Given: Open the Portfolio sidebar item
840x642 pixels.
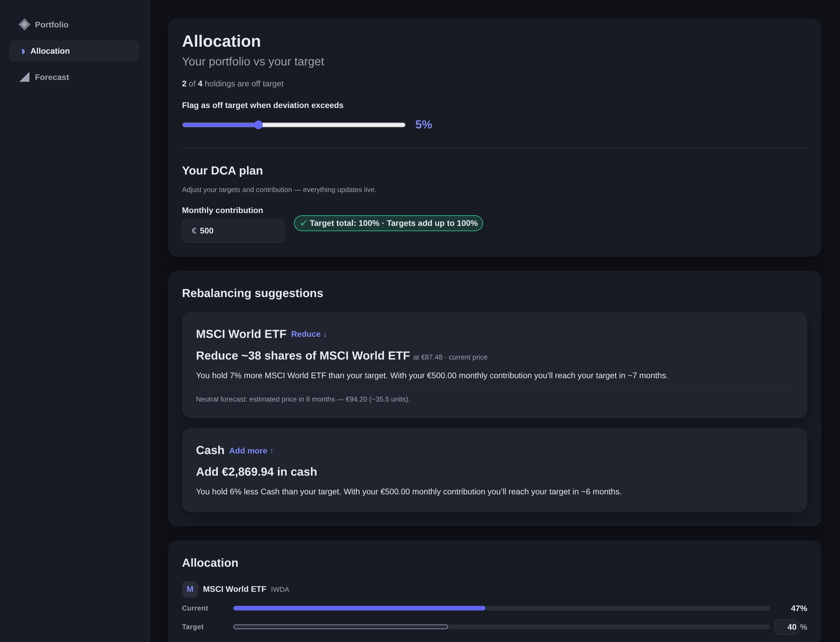Looking at the screenshot, I should tap(74, 25).
